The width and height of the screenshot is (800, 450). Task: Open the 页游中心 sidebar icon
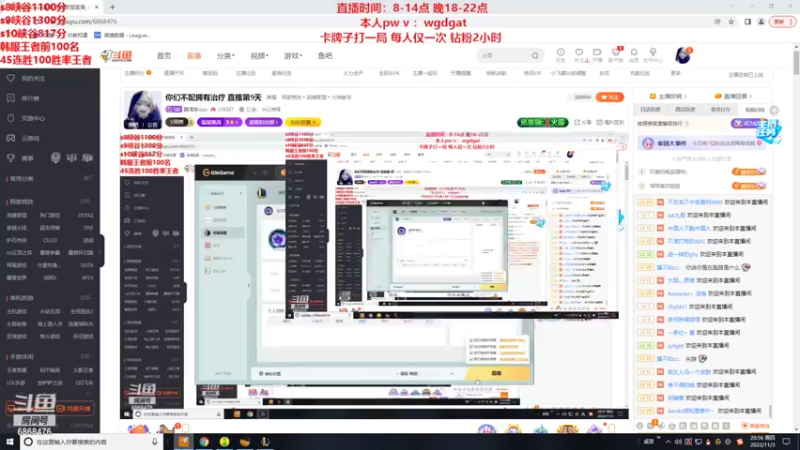11,118
